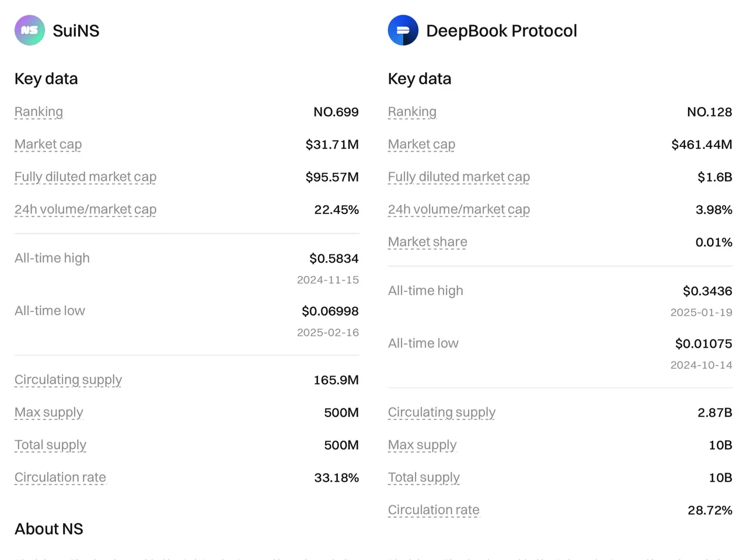Click Fully diluted market cap for DeepBook
This screenshot has width=747, height=560.
pyautogui.click(x=459, y=177)
